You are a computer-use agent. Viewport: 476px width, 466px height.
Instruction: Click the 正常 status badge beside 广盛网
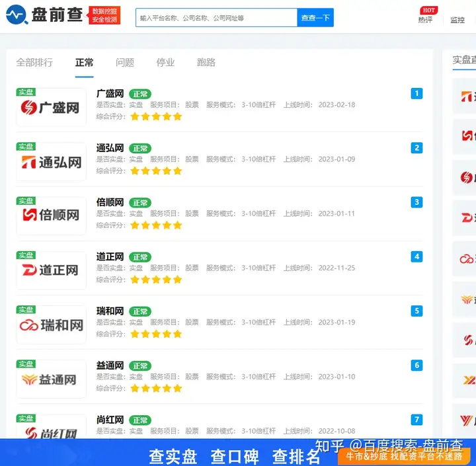pos(140,94)
